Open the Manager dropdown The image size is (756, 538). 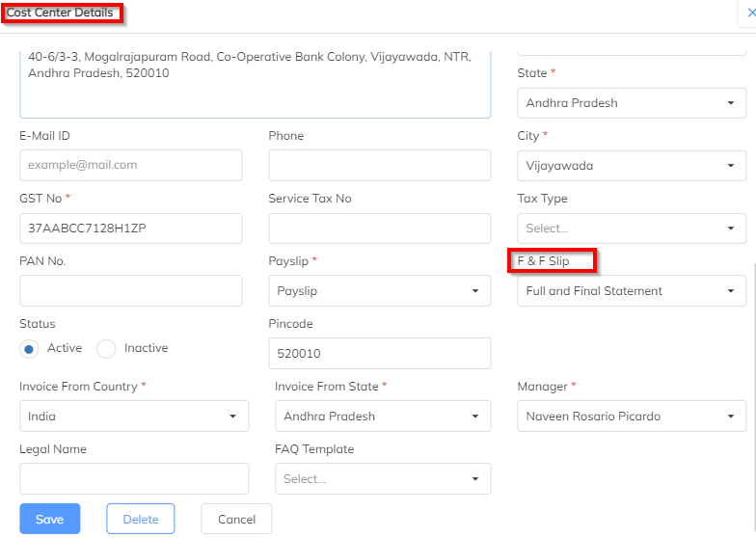point(632,417)
